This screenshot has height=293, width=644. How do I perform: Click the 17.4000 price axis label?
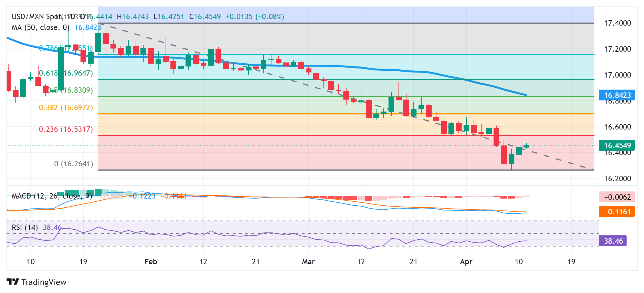click(617, 23)
